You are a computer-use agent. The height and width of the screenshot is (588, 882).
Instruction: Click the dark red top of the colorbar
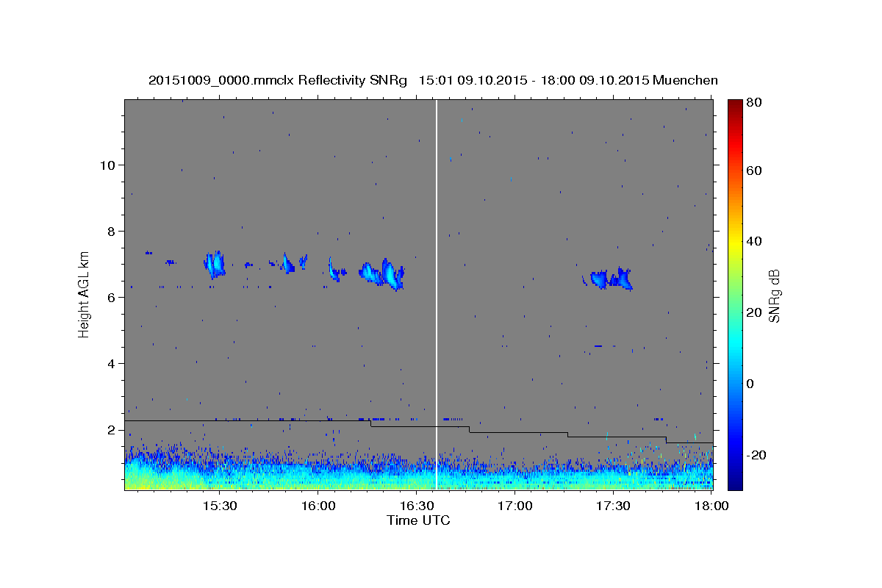tap(735, 104)
